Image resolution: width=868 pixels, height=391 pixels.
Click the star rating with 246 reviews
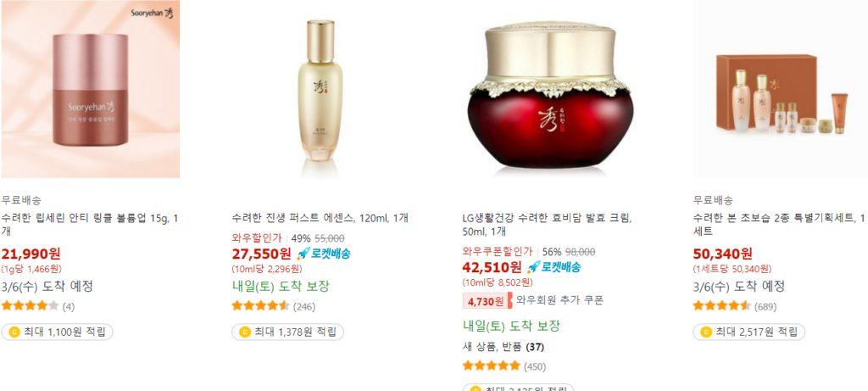261,305
